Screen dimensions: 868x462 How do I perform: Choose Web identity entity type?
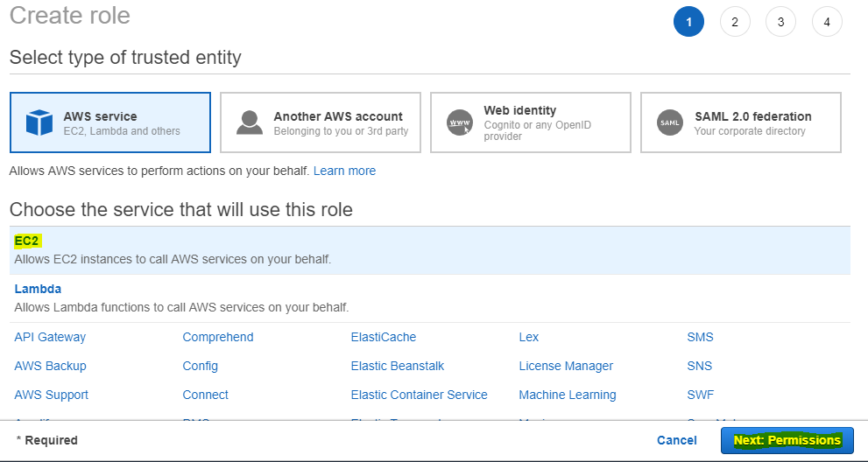tap(531, 122)
